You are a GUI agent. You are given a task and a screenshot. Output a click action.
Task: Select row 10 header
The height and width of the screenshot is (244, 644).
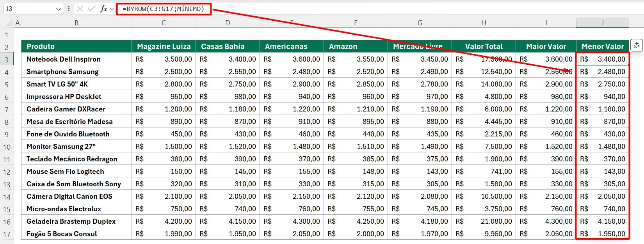pyautogui.click(x=7, y=147)
